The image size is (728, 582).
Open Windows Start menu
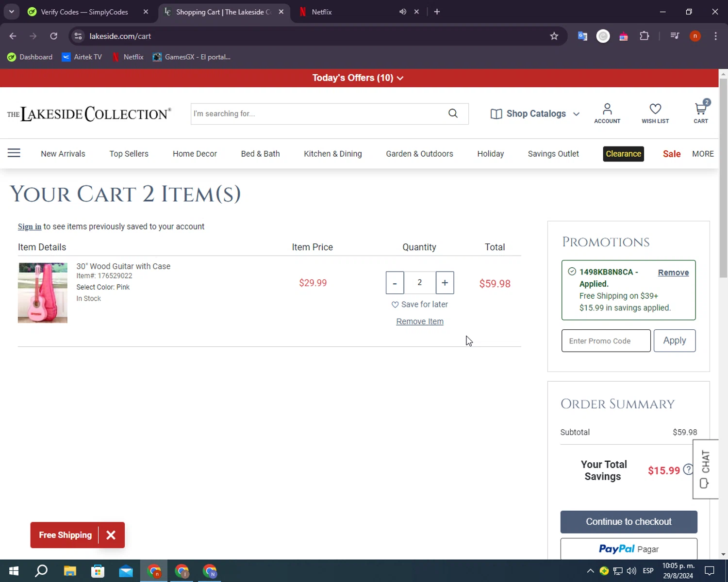tap(14, 571)
